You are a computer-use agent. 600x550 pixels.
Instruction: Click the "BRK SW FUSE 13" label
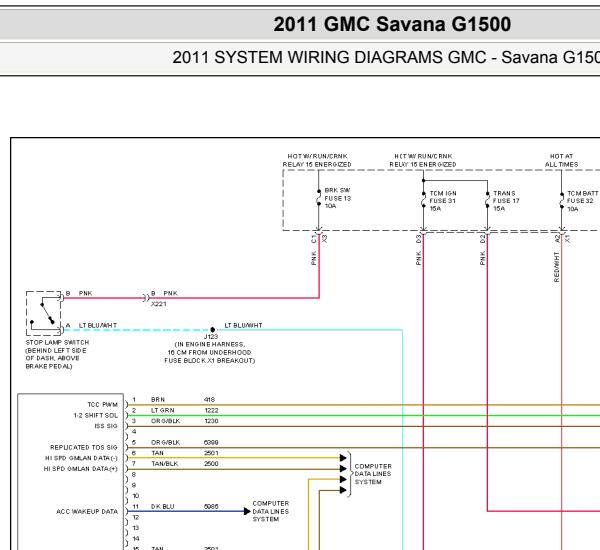coord(338,194)
